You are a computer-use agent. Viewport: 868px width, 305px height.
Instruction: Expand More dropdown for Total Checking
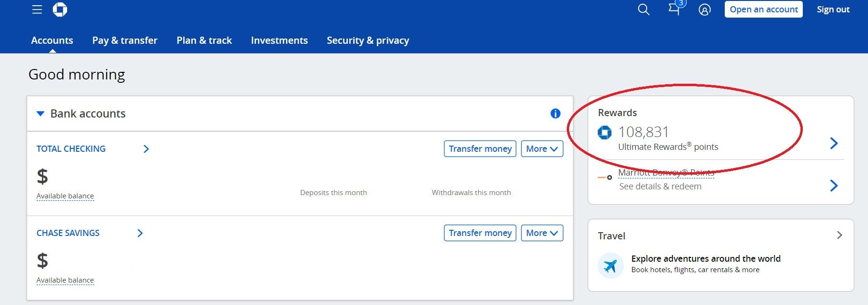coord(542,149)
